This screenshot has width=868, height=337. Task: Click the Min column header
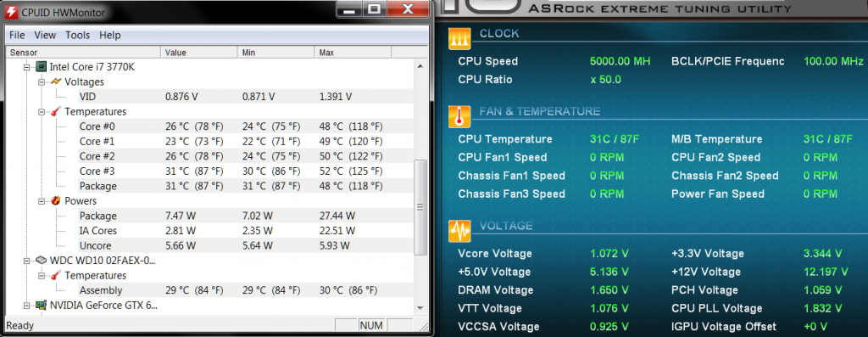tap(276, 53)
